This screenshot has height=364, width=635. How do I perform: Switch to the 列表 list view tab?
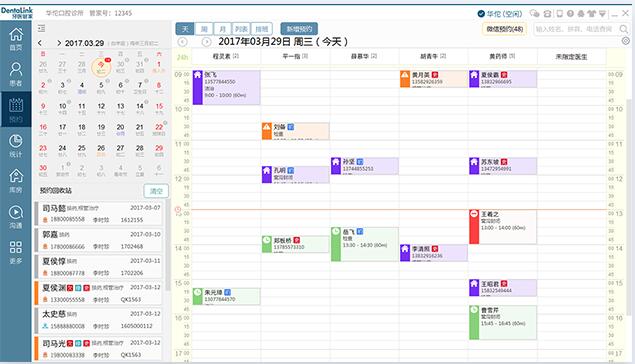(241, 29)
